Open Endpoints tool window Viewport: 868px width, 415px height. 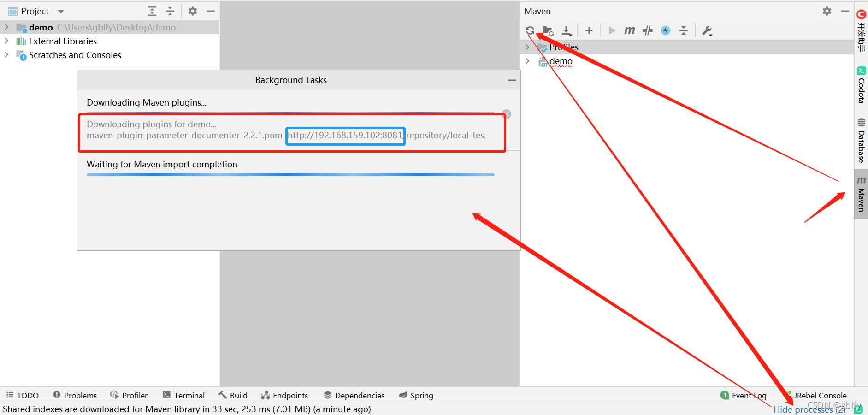pyautogui.click(x=284, y=395)
